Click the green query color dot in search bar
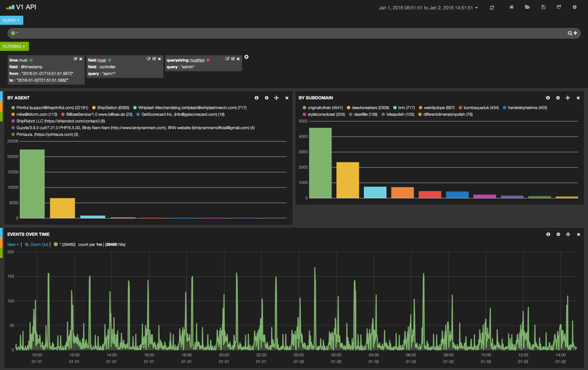Image resolution: width=588 pixels, height=370 pixels. click(x=13, y=34)
